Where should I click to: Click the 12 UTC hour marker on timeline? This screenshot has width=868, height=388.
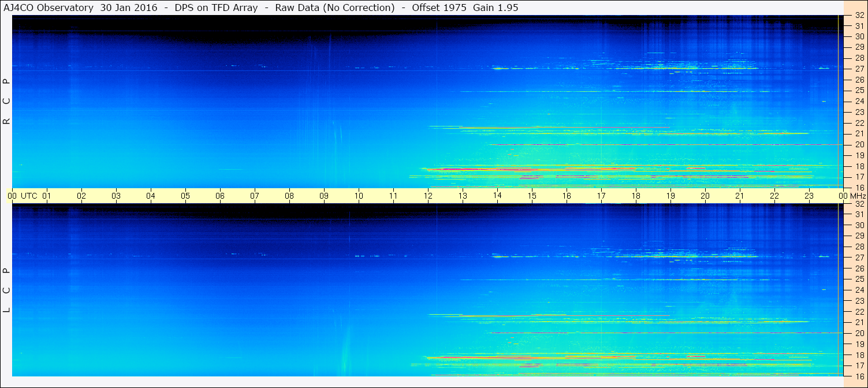428,196
